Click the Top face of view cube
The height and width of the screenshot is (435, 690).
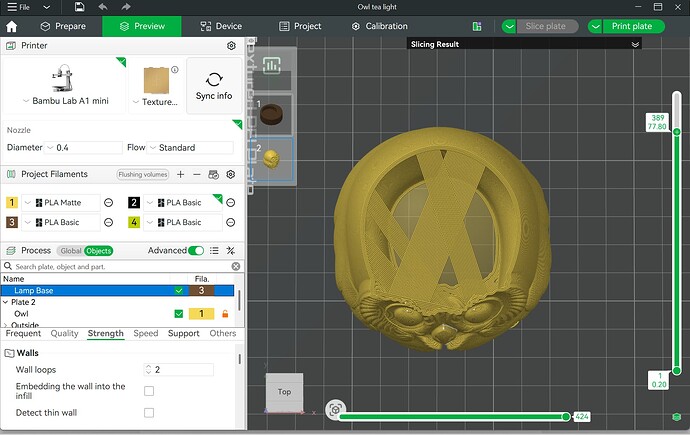pyautogui.click(x=284, y=391)
